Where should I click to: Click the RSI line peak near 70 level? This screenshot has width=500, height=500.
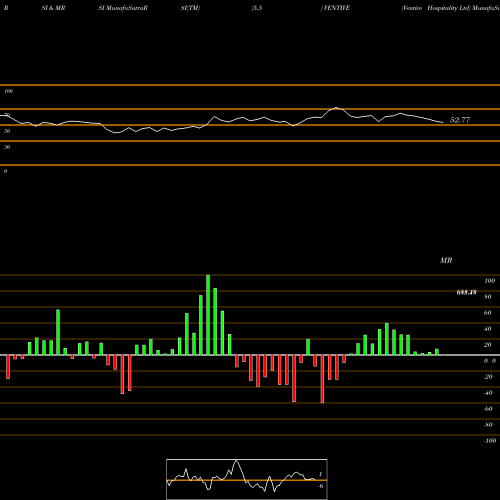click(x=336, y=108)
